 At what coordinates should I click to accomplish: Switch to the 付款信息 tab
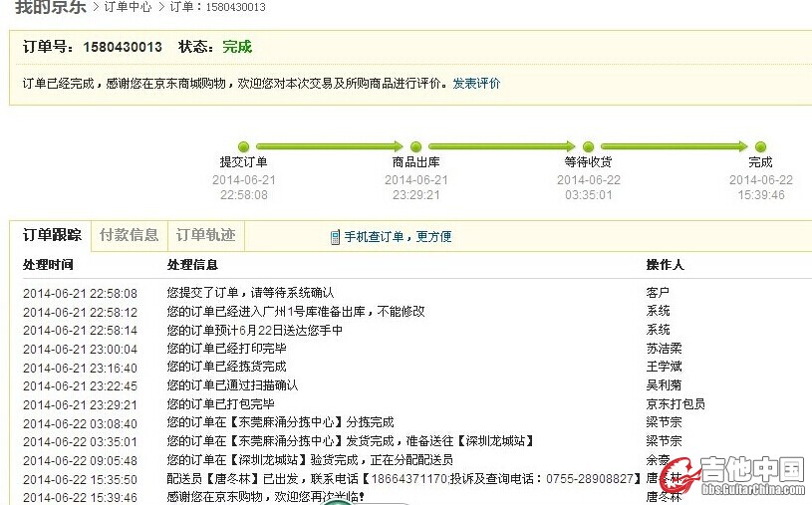click(x=129, y=235)
